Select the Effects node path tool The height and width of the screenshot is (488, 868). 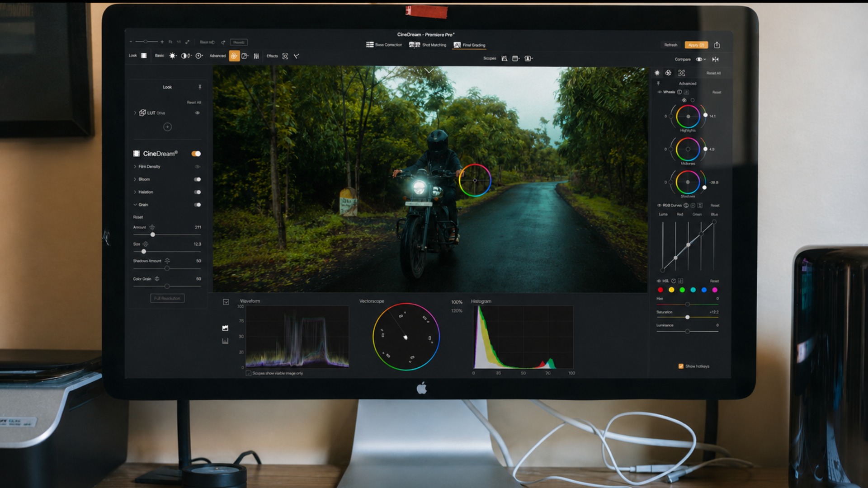click(x=297, y=56)
